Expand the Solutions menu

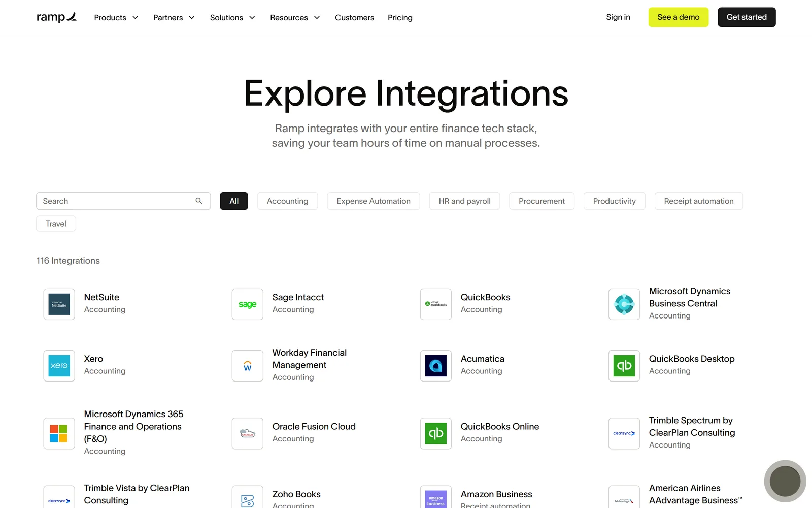click(232, 17)
